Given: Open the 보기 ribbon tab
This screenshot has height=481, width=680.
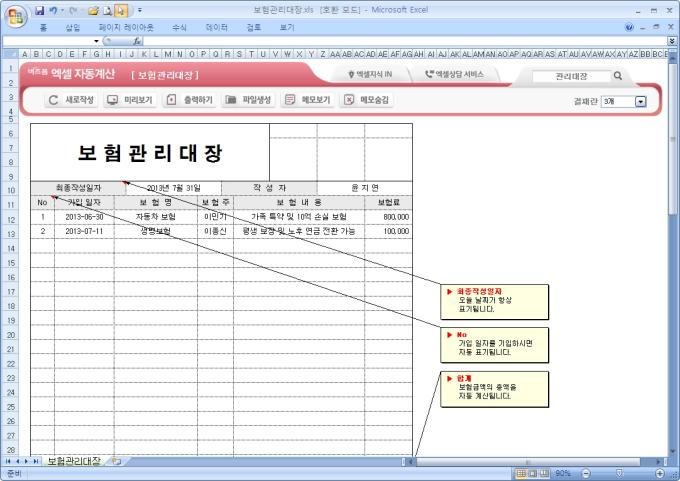Looking at the screenshot, I should [x=287, y=27].
